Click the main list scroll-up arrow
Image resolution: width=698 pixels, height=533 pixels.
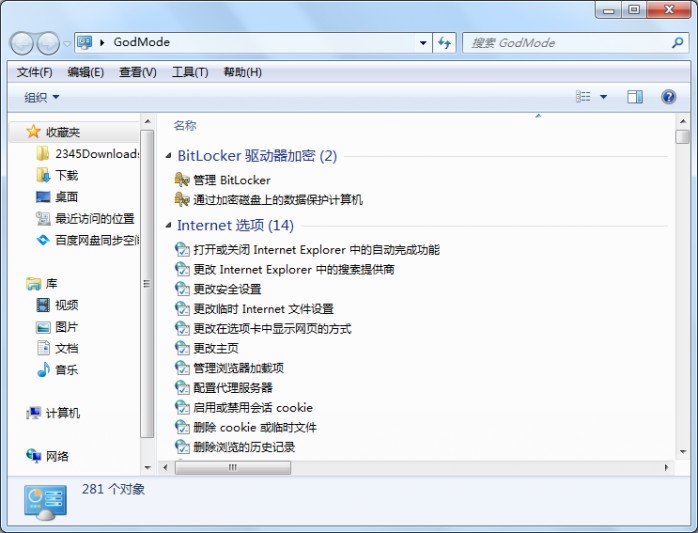[683, 121]
